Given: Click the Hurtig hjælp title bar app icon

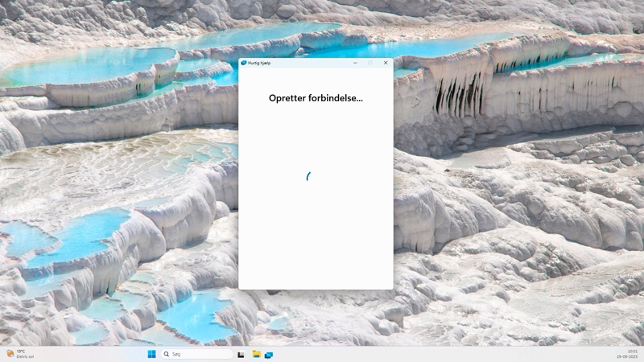Looking at the screenshot, I should pos(244,63).
